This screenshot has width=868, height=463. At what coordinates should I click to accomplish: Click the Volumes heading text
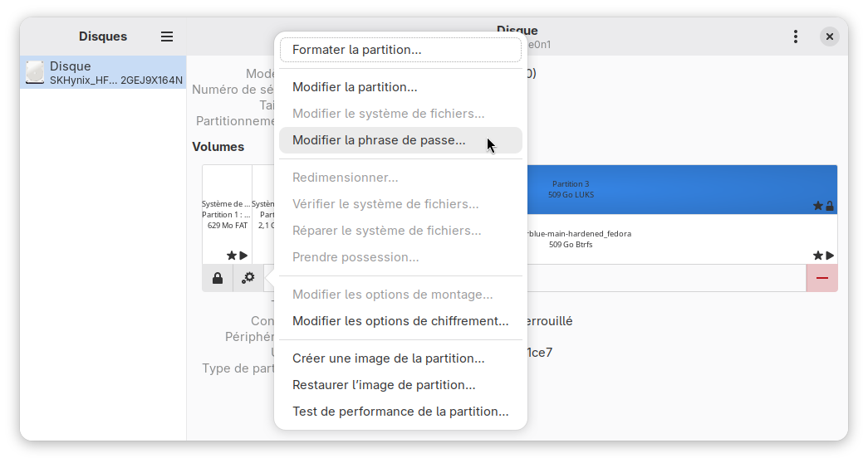click(x=218, y=147)
